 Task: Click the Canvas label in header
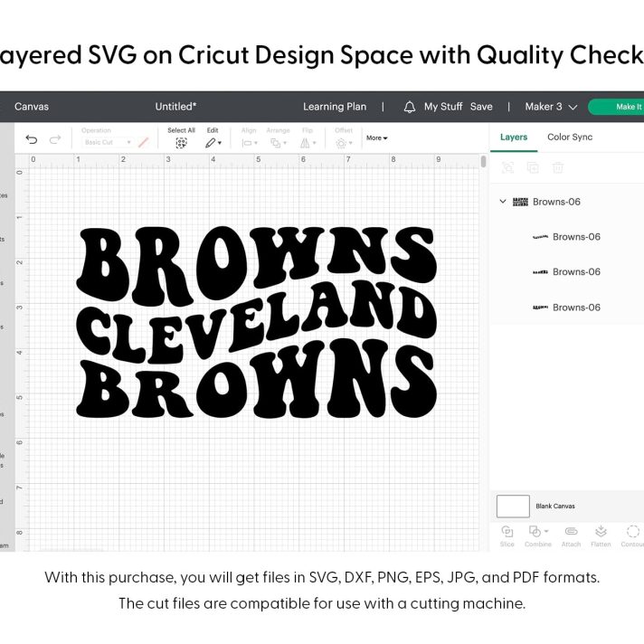pos(32,107)
